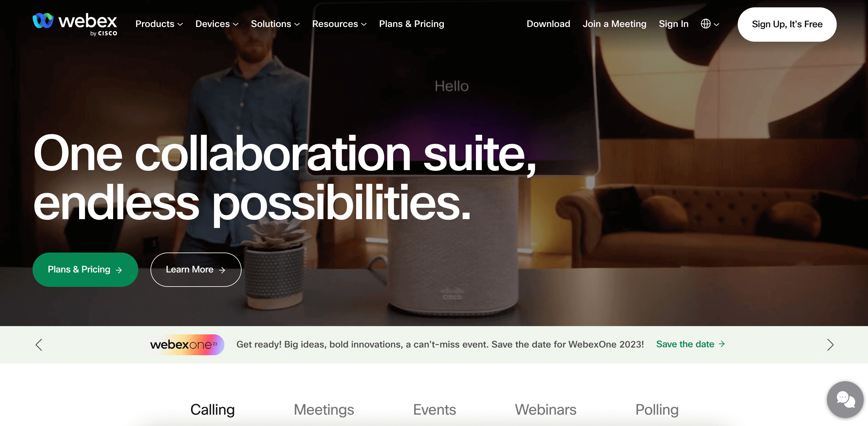This screenshot has width=868, height=426.
Task: Select the Webinars tab
Action: point(546,409)
